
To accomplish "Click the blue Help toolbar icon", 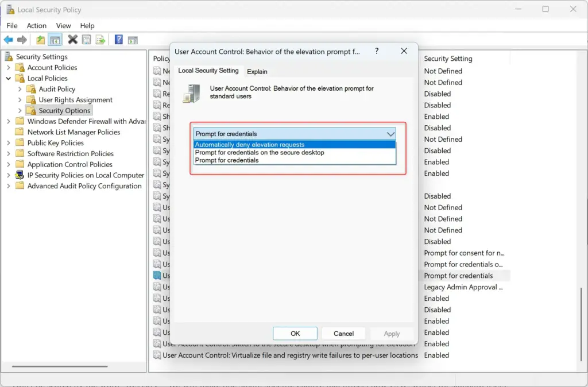I will point(119,40).
